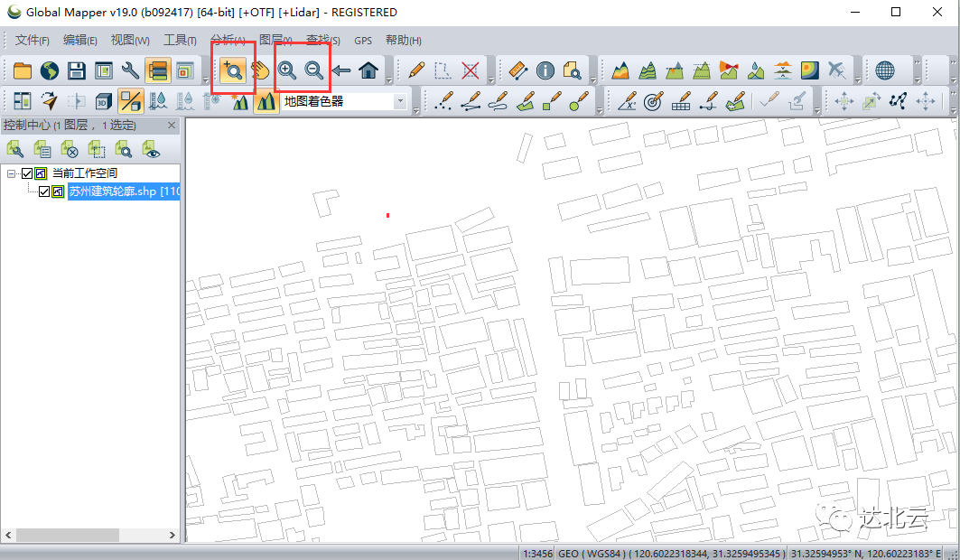Select the pencil Digitizer tool
Screen dimensions: 960x560
416,70
